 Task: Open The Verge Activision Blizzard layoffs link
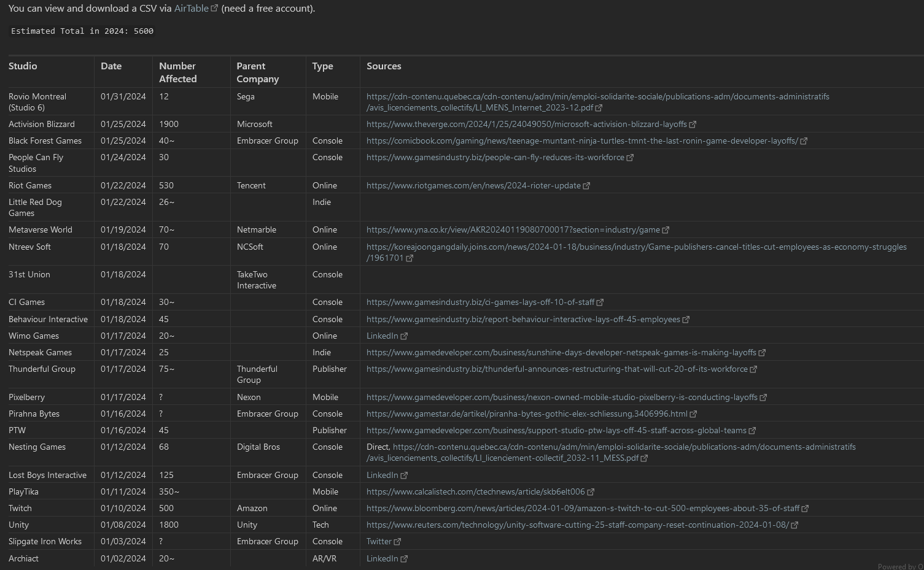[526, 124]
